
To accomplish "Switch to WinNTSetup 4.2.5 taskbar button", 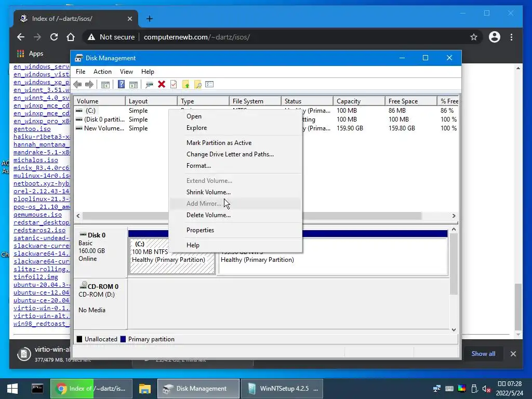I will click(282, 389).
